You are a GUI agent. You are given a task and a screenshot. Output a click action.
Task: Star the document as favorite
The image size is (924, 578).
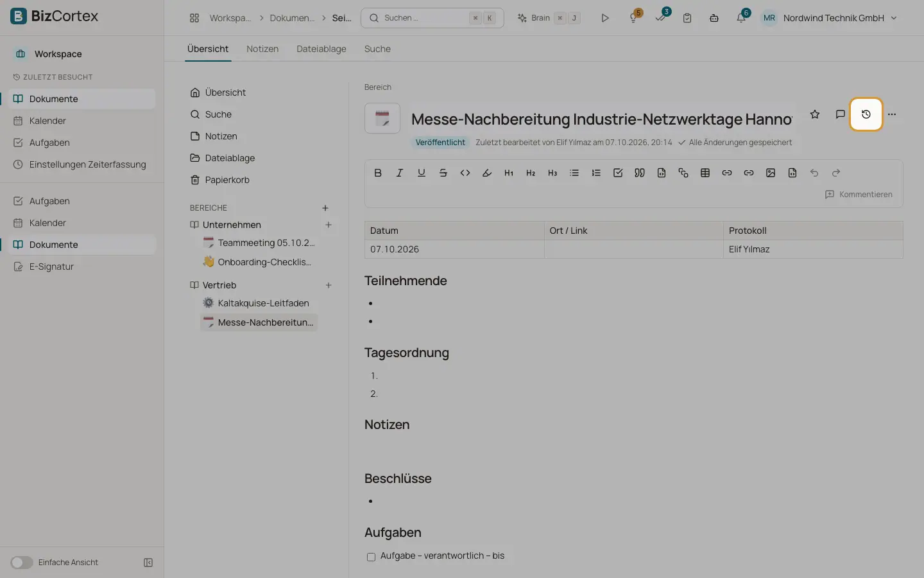click(x=815, y=114)
